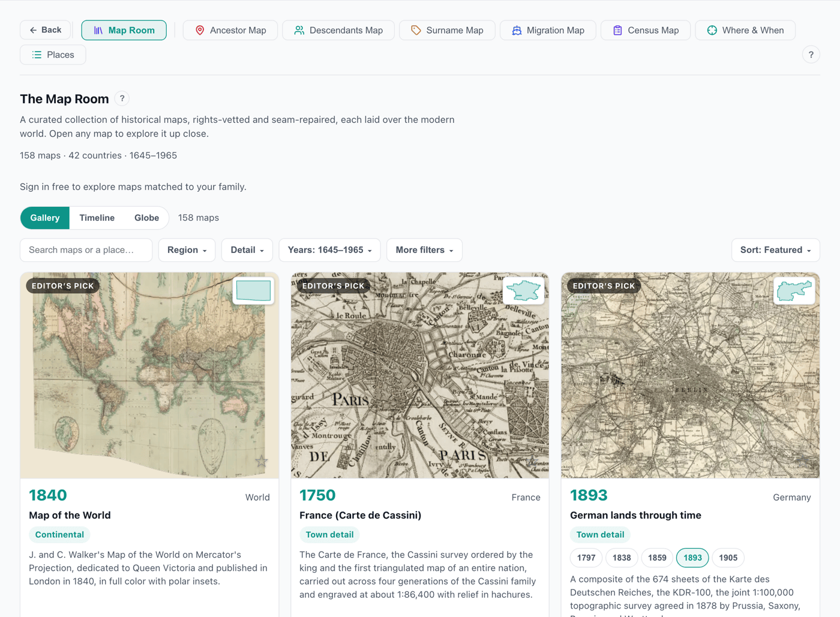
Task: Go to the Migration Map tab
Action: 548,30
